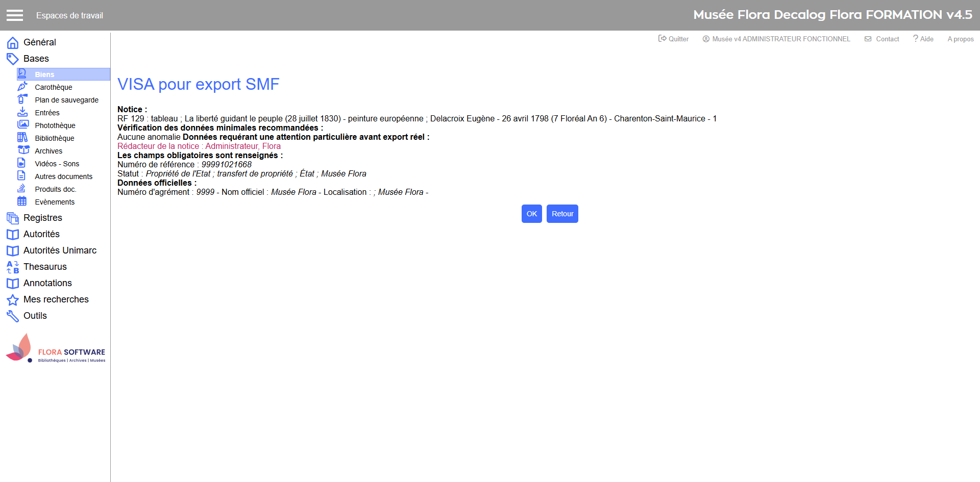Open the Vidéos - Sons item
This screenshot has height=482, width=980.
coord(57,164)
